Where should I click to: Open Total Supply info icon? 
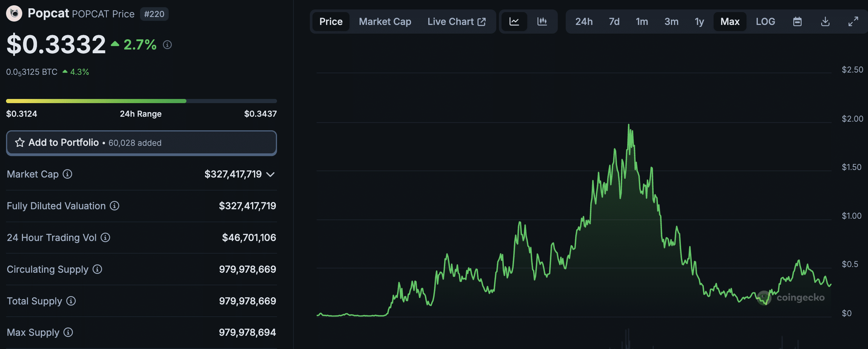click(x=71, y=301)
